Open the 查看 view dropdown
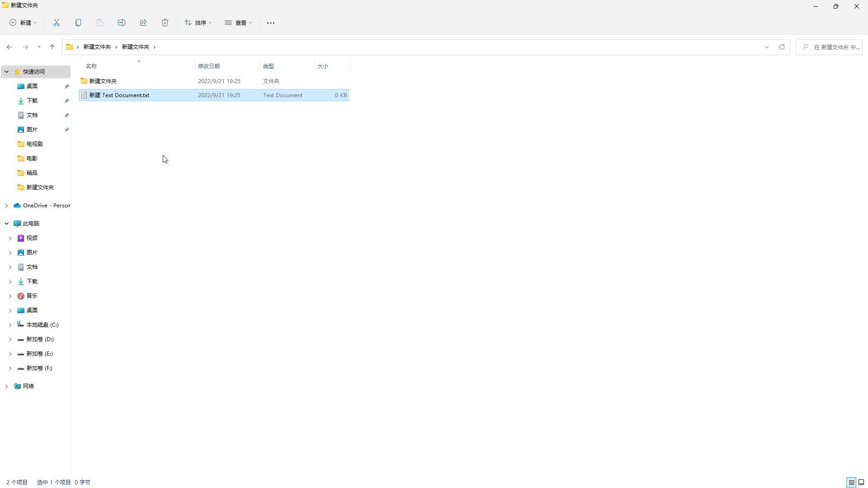868x488 pixels. point(238,23)
